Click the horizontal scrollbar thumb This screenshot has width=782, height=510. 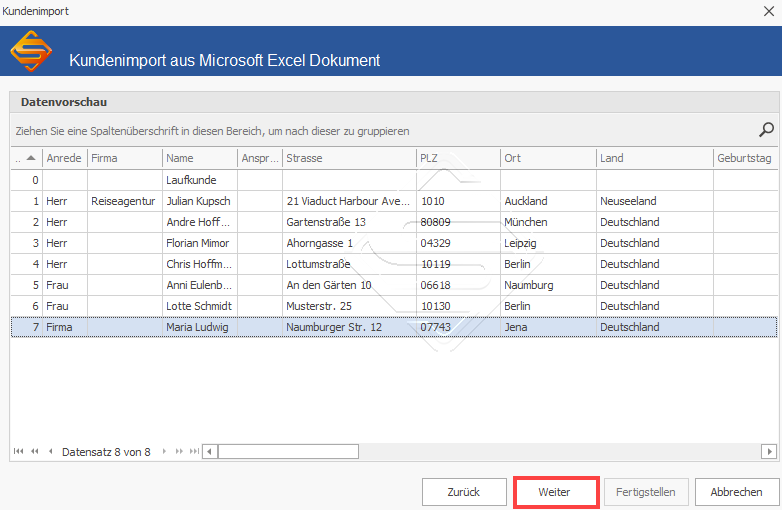(288, 452)
